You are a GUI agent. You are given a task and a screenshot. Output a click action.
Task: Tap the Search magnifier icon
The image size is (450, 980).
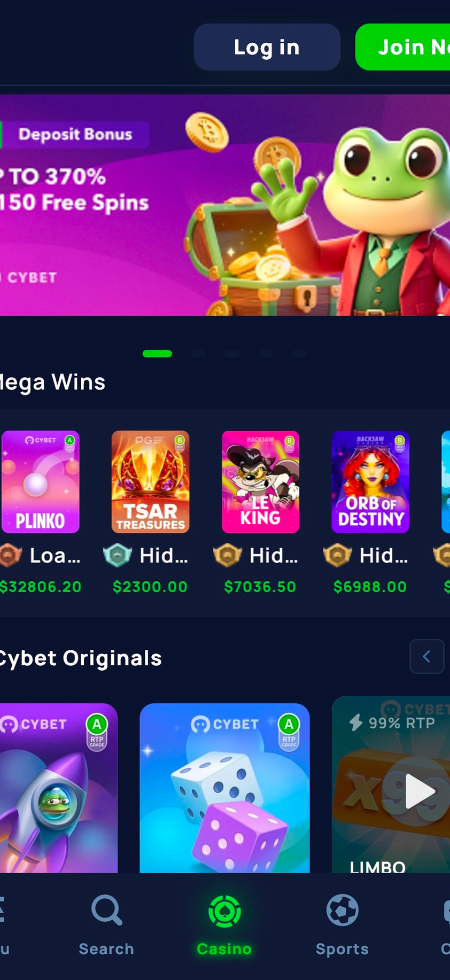107,910
